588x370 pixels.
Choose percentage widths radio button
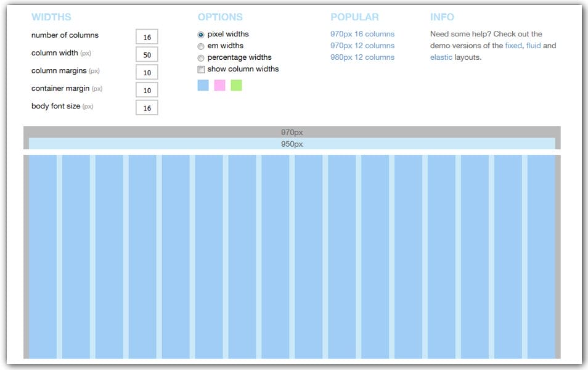[x=201, y=58]
